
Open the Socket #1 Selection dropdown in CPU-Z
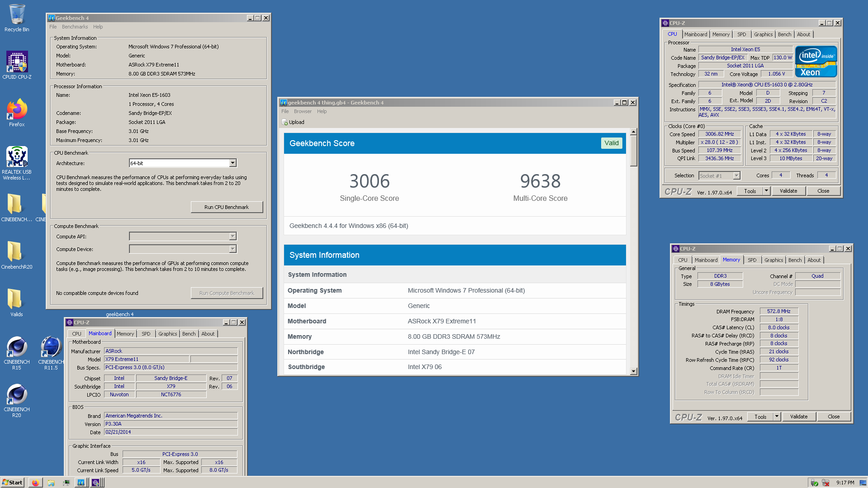coord(736,175)
